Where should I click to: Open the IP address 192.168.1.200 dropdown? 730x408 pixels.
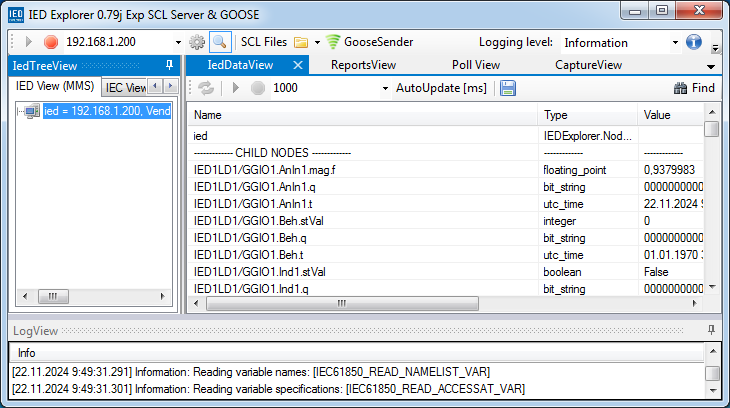tap(178, 42)
